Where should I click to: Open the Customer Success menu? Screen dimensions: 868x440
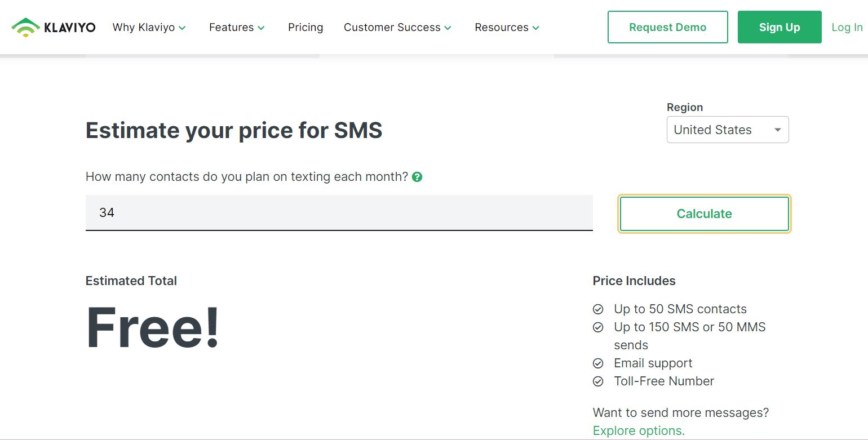392,27
